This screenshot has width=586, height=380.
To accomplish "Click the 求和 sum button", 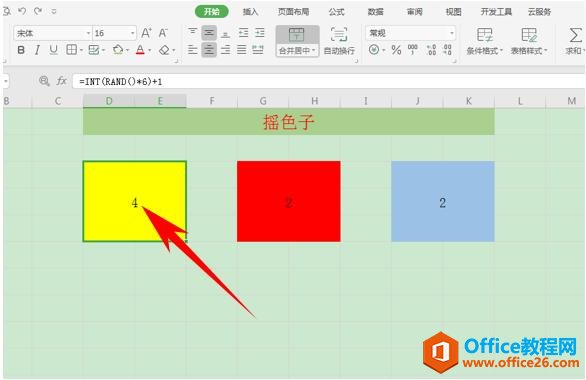I will pos(575,41).
